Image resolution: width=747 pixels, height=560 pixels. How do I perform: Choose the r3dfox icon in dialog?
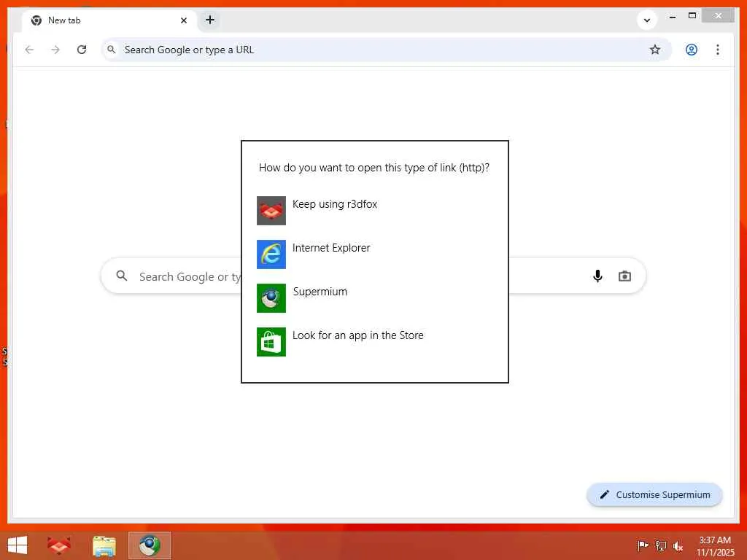point(271,211)
